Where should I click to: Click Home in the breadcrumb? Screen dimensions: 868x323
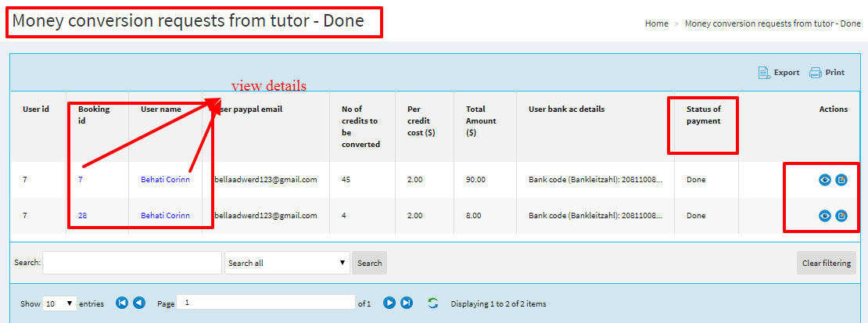click(x=656, y=23)
